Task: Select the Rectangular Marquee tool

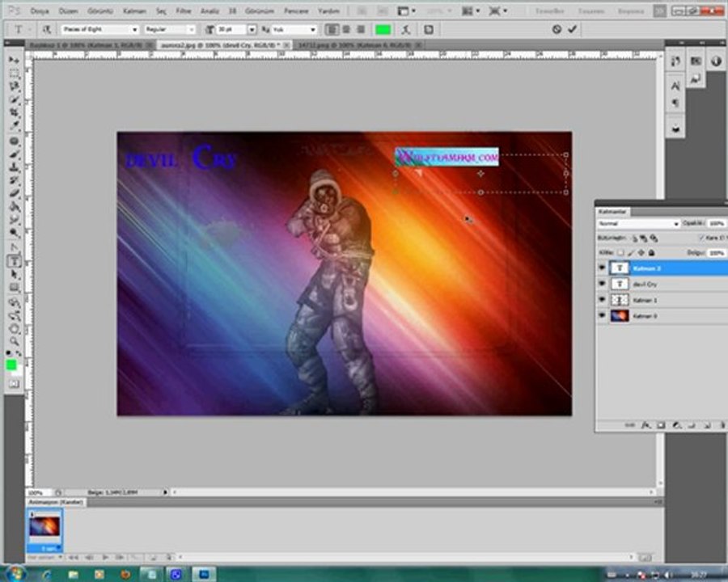Action: coord(14,74)
